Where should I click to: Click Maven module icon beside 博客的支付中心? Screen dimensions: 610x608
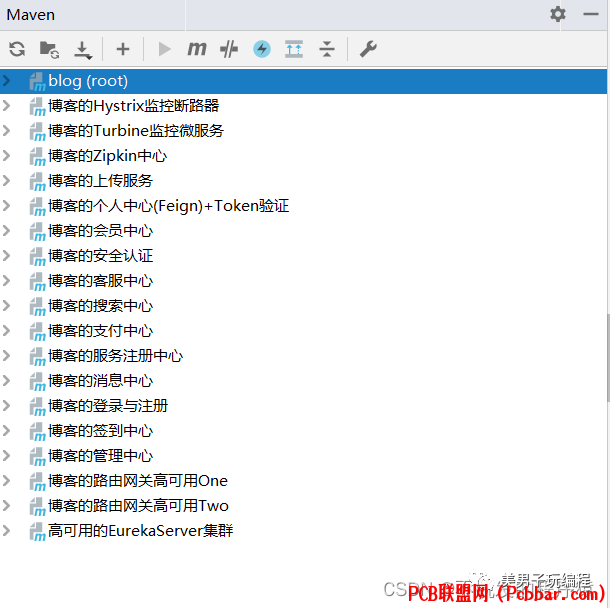(x=38, y=332)
